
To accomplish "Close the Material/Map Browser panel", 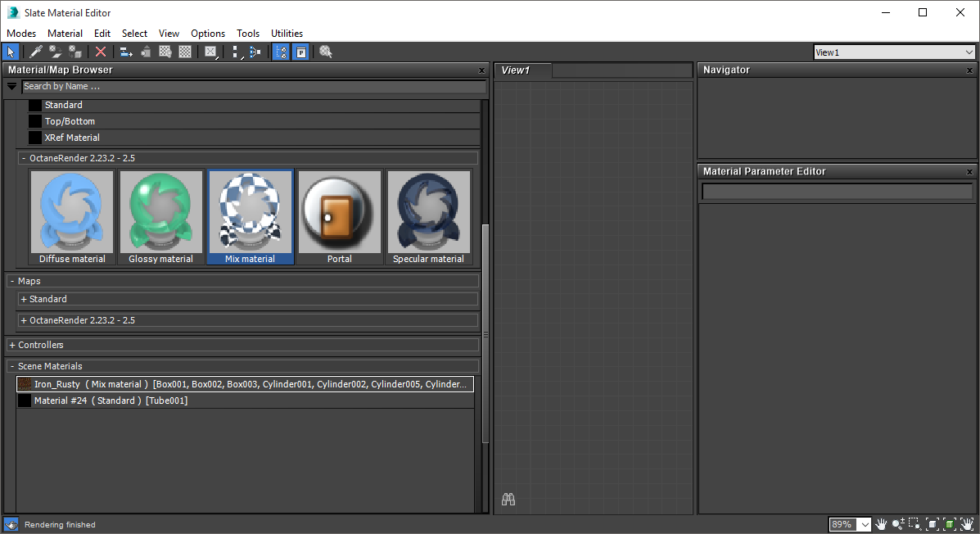I will coord(482,70).
